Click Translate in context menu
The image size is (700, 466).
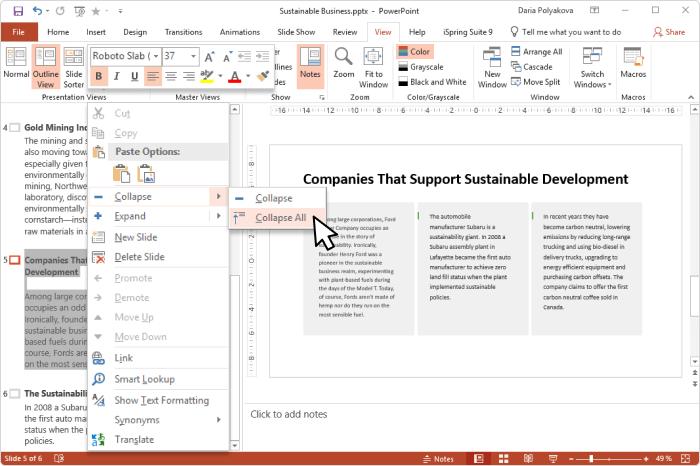158,440
